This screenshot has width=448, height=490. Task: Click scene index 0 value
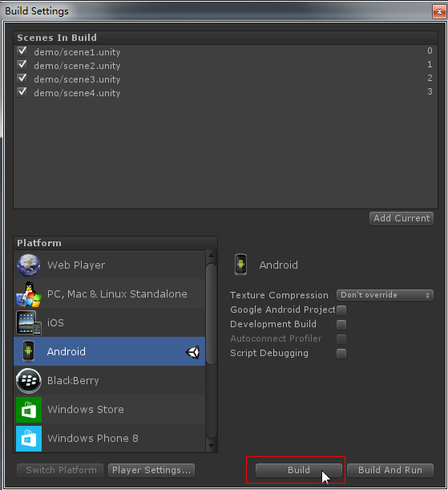[x=430, y=51]
